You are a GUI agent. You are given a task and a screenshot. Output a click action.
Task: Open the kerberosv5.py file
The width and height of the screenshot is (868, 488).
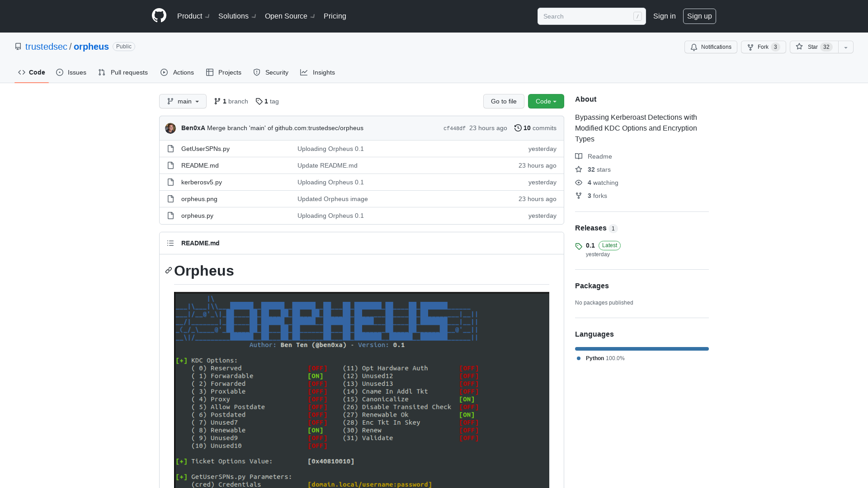[201, 182]
